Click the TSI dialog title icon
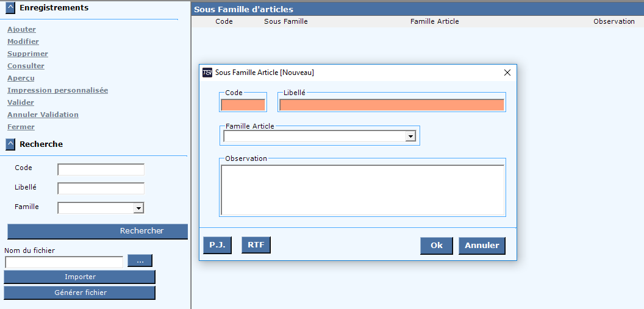 coord(207,73)
